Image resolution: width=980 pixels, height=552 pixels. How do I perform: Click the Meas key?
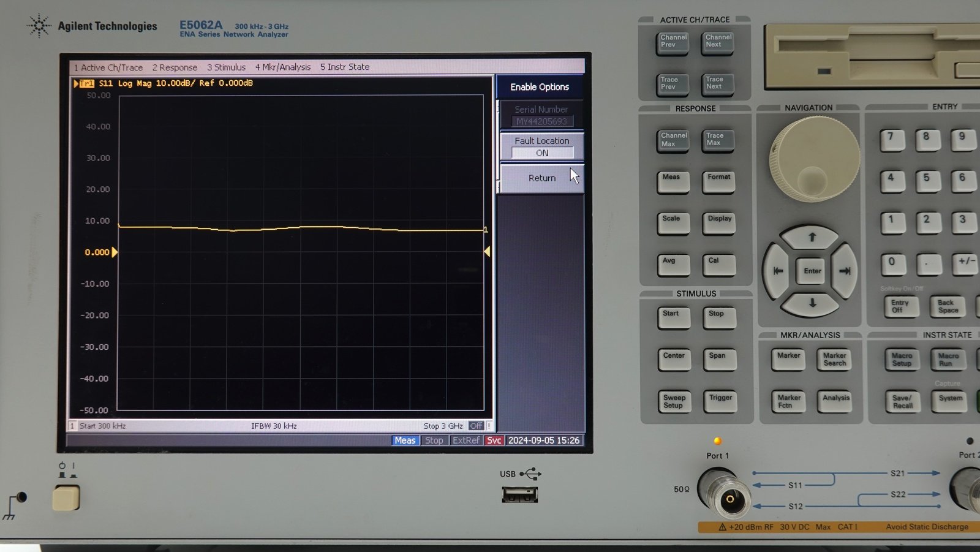tap(673, 183)
